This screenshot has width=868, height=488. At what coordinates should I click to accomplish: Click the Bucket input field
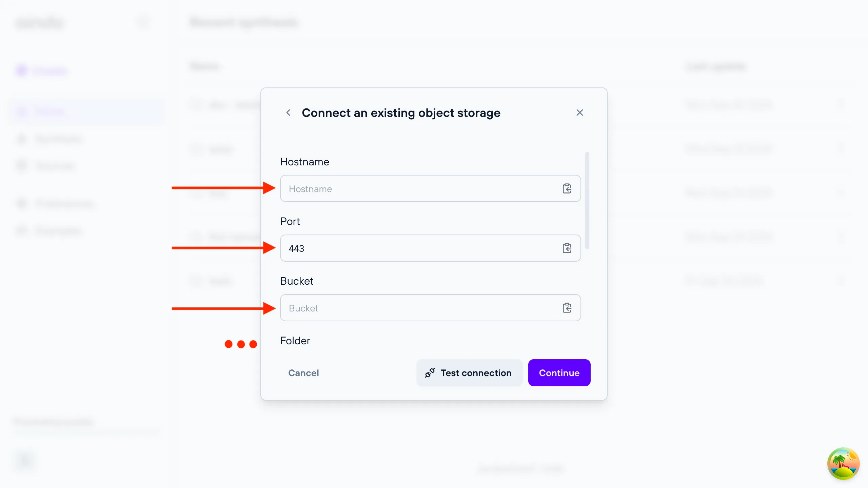point(430,308)
